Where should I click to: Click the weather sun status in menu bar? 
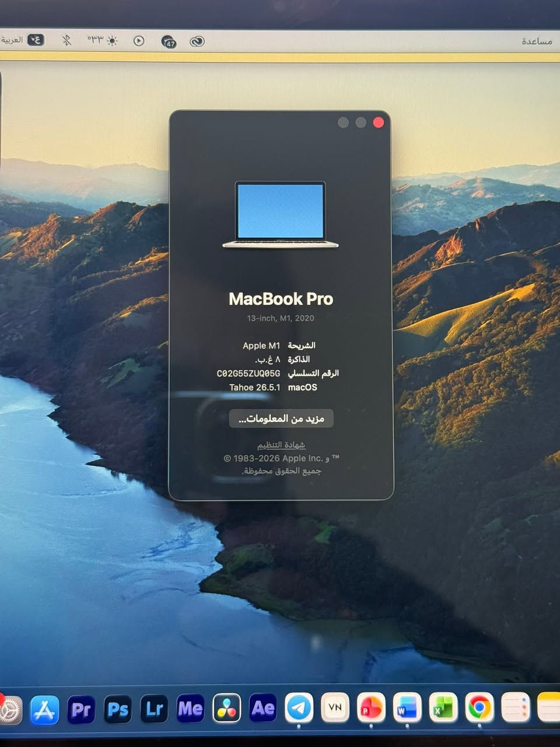(103, 40)
